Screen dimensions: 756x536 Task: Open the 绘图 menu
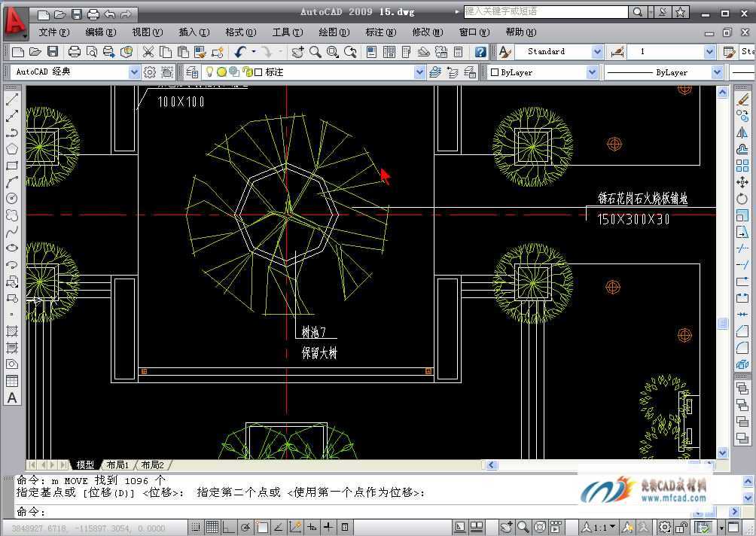pos(334,32)
